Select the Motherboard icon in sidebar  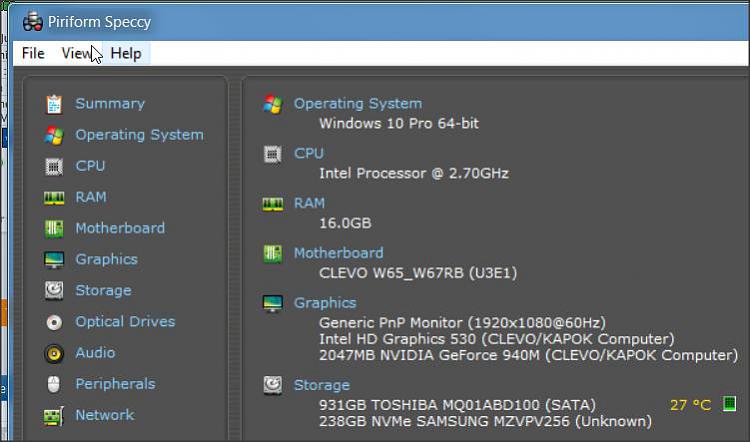(54, 229)
